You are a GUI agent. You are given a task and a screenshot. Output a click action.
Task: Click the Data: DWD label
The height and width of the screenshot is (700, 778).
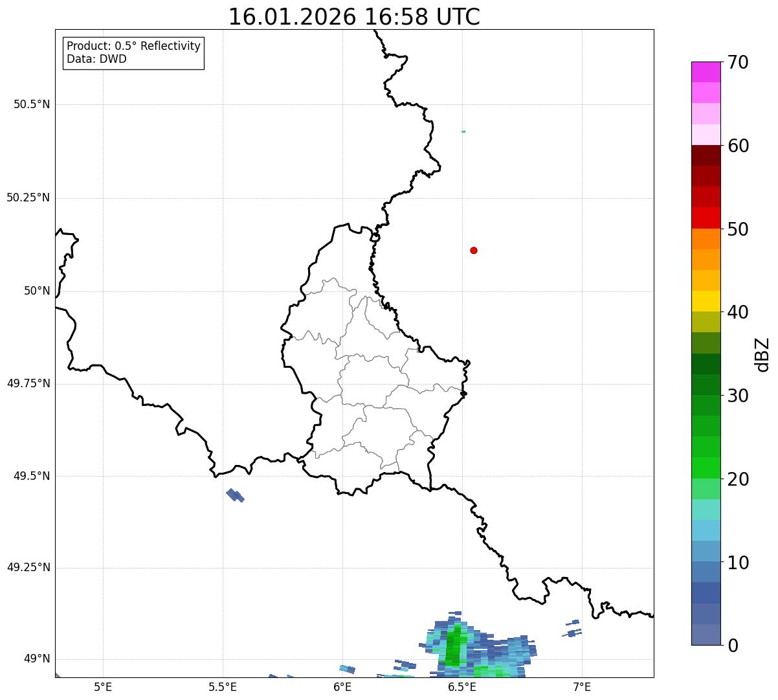pos(96,60)
